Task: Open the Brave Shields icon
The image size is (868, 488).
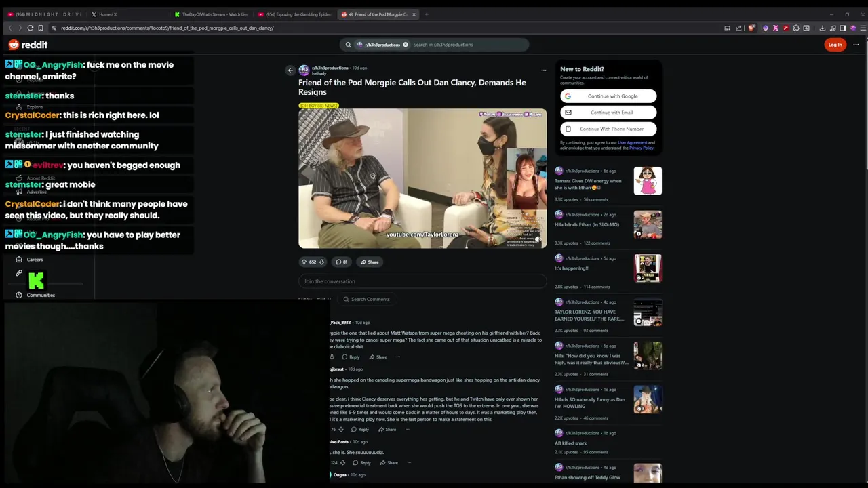Action: [751, 28]
